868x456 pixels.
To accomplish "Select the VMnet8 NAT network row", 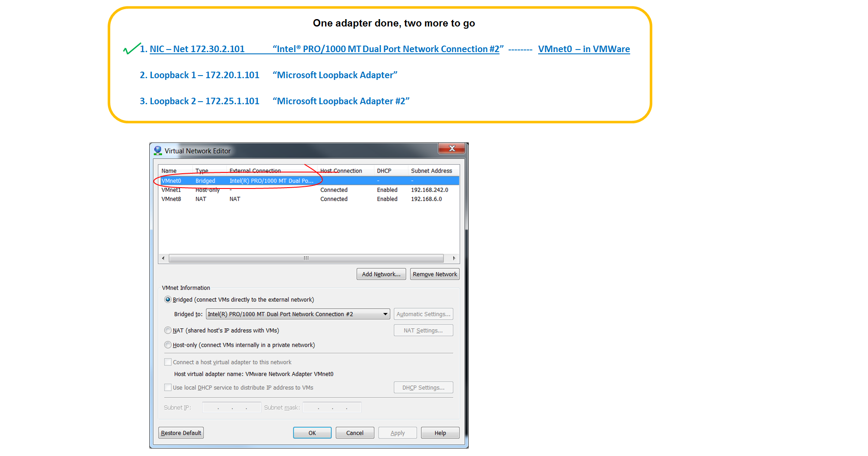I will [260, 199].
